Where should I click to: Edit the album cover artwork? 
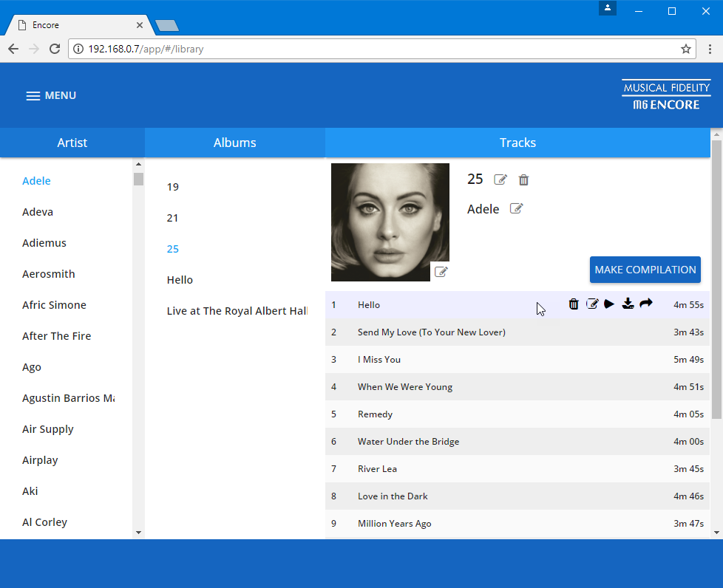(x=441, y=272)
